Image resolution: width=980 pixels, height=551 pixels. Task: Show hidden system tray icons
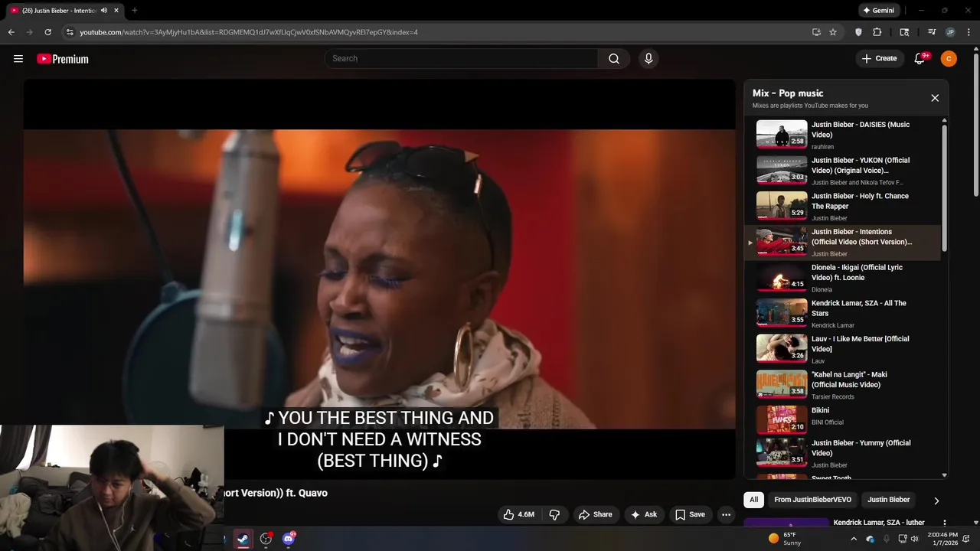(x=854, y=539)
